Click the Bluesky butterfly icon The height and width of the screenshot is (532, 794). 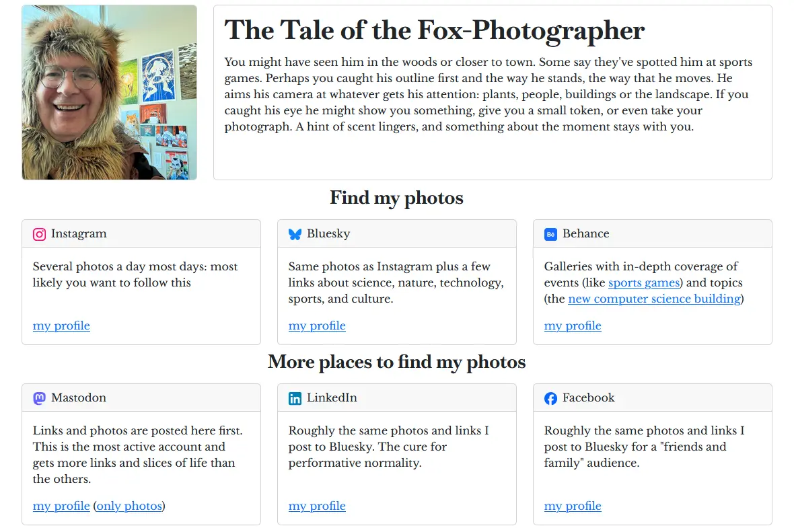[295, 234]
